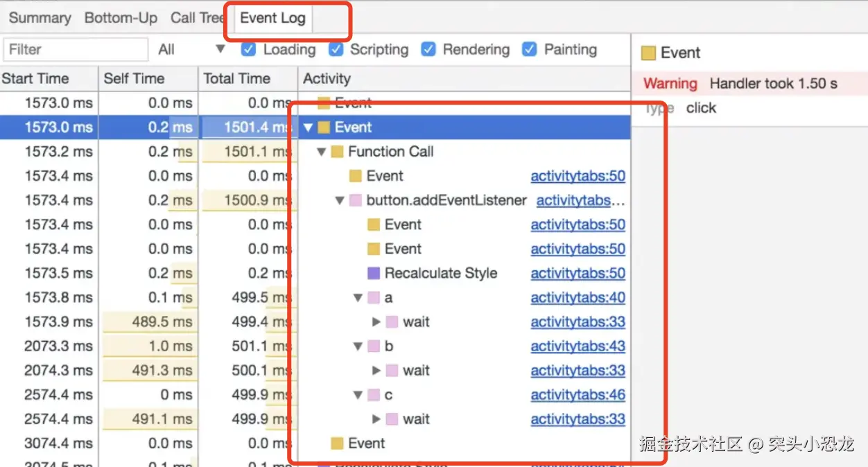The image size is (868, 467).
Task: Click the click event type value
Action: pyautogui.click(x=701, y=108)
